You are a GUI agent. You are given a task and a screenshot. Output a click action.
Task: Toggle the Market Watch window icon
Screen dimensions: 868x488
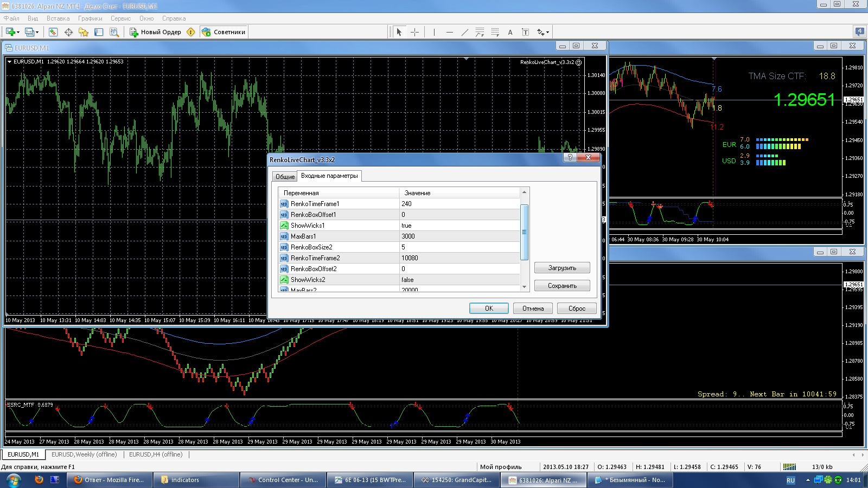pyautogui.click(x=53, y=32)
